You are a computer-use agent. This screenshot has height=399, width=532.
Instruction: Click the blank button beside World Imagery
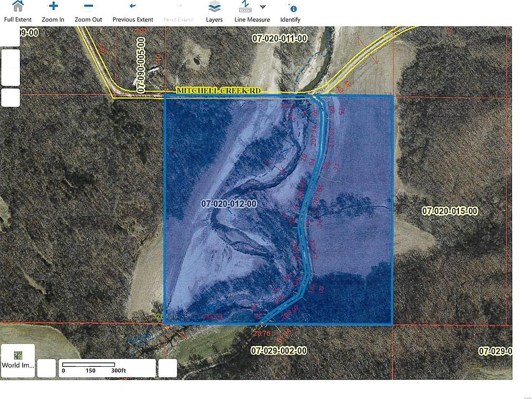pyautogui.click(x=47, y=368)
